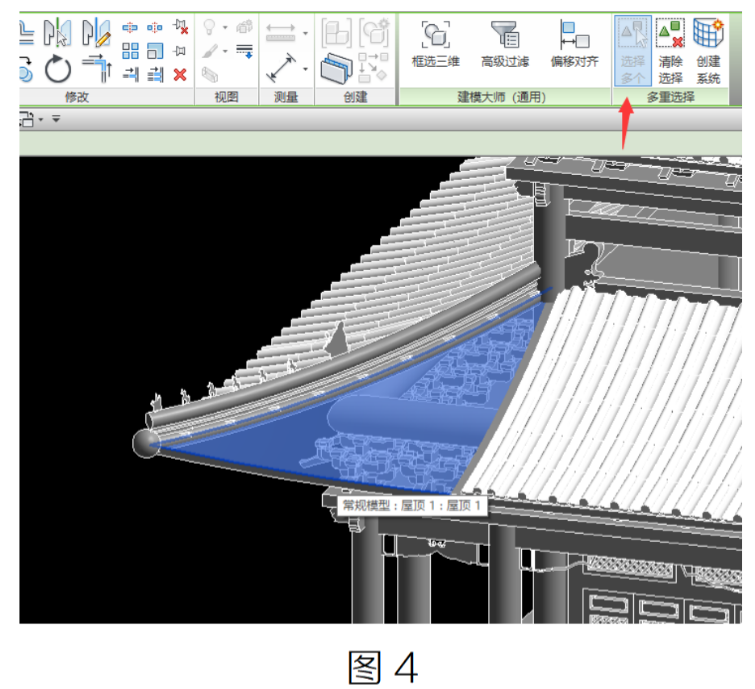Choose Trim/Extend to Corner tool

tap(97, 68)
